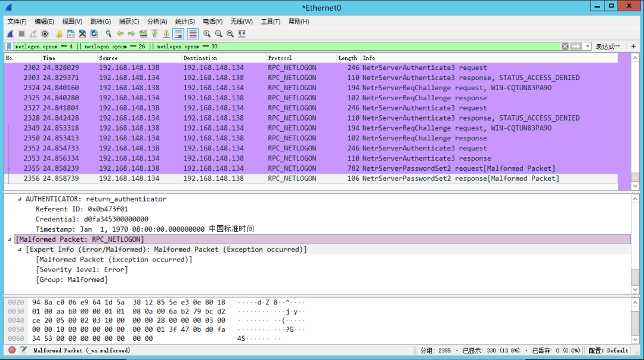Sort by Info column header
Viewport: 644px width, 360px height.
(x=489, y=58)
